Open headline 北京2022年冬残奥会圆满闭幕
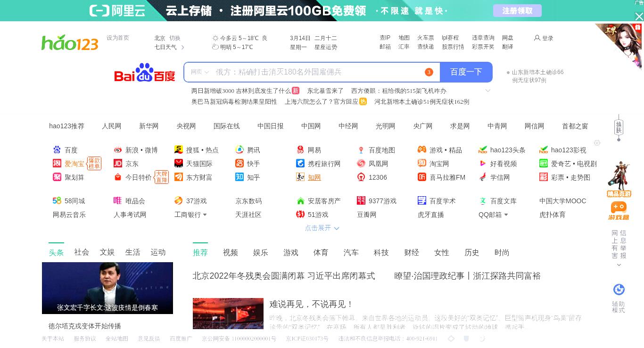 pos(284,276)
